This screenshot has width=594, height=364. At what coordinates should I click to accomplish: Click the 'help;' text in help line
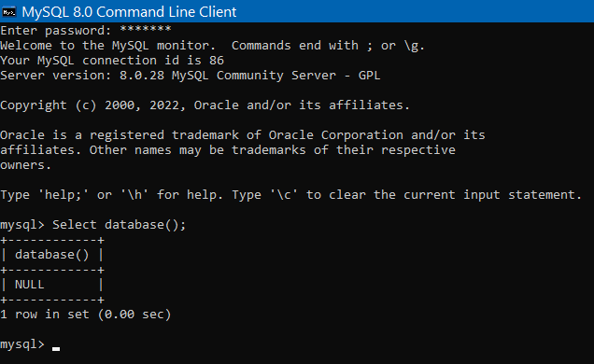tap(64, 195)
